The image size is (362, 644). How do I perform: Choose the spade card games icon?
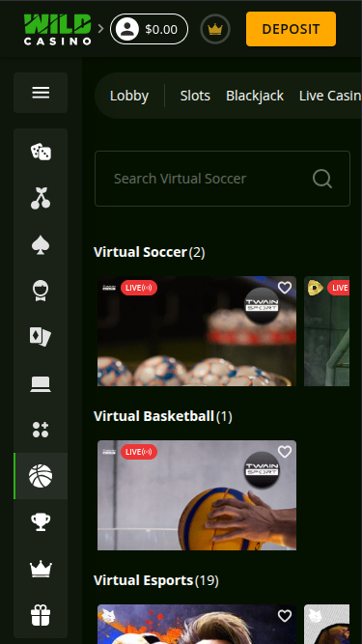pyautogui.click(x=41, y=245)
